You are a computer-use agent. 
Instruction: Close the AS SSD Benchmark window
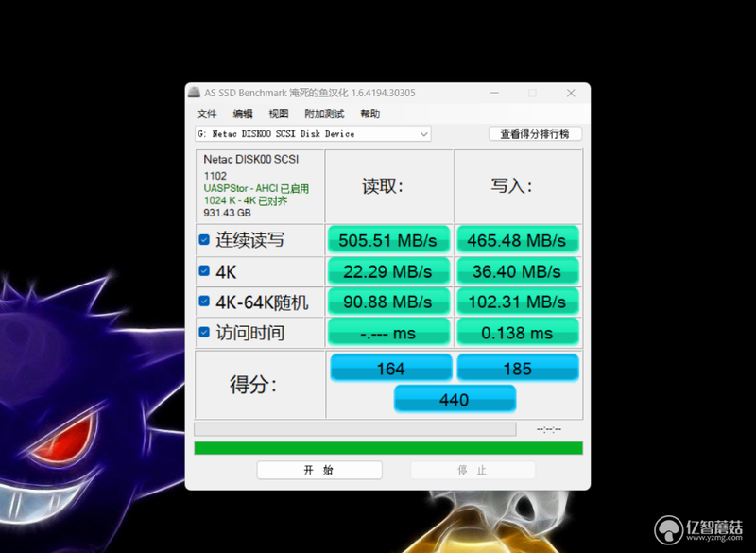[571, 93]
